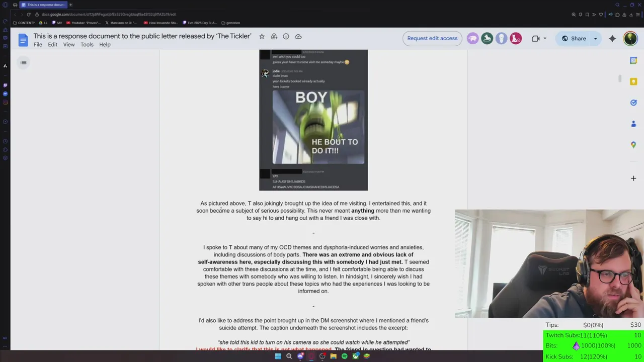Open the Youtuber "Proves" bookmark
This screenshot has width=644, height=362.
click(x=84, y=23)
